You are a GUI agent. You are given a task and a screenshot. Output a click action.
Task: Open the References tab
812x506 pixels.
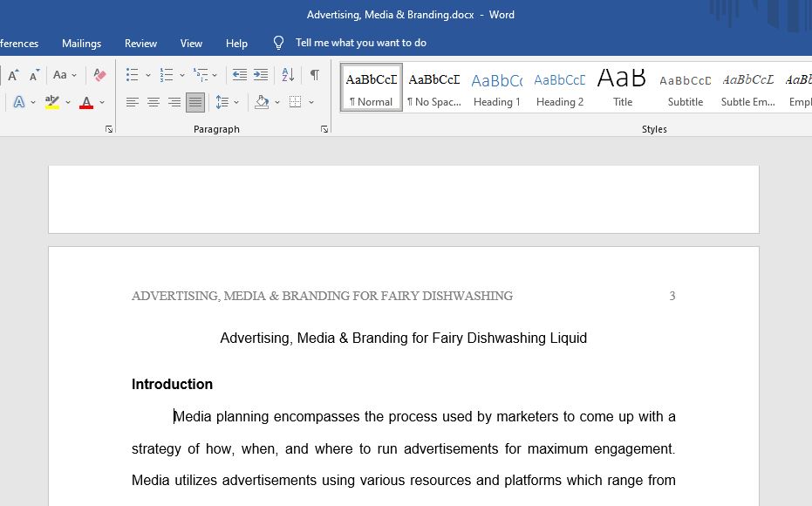pos(19,44)
